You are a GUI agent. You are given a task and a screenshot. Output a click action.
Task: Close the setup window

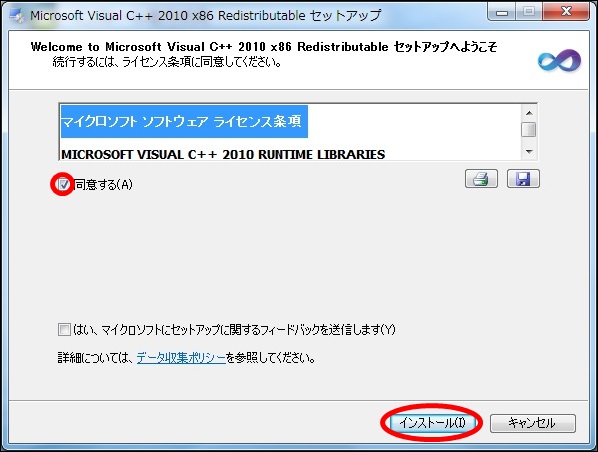tap(566, 12)
